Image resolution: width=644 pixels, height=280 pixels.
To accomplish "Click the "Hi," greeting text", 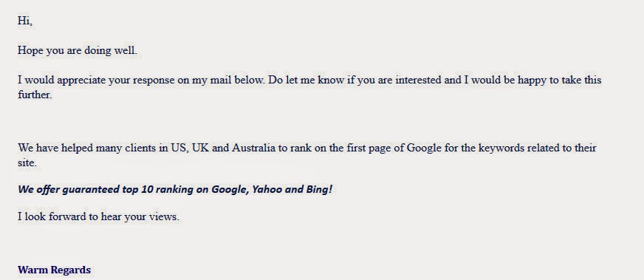I will pos(24,21).
